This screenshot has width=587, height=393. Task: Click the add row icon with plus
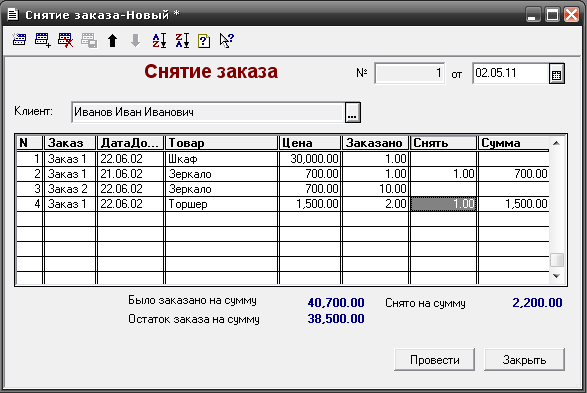tap(42, 40)
